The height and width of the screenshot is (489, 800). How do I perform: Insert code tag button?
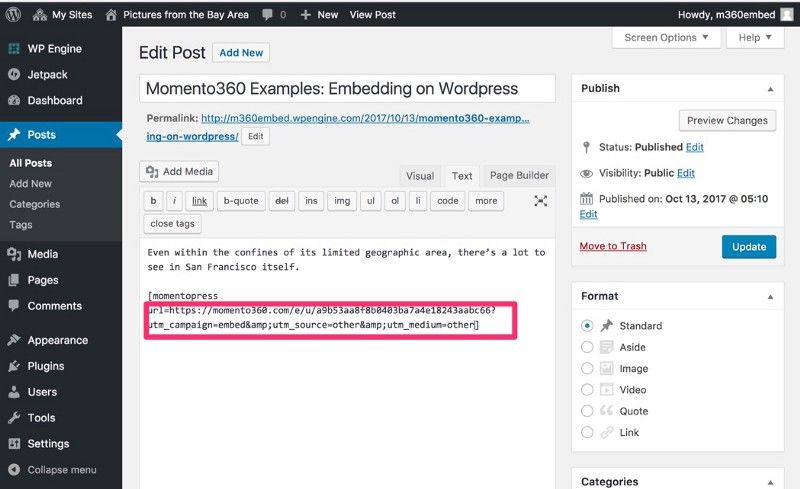pos(447,201)
